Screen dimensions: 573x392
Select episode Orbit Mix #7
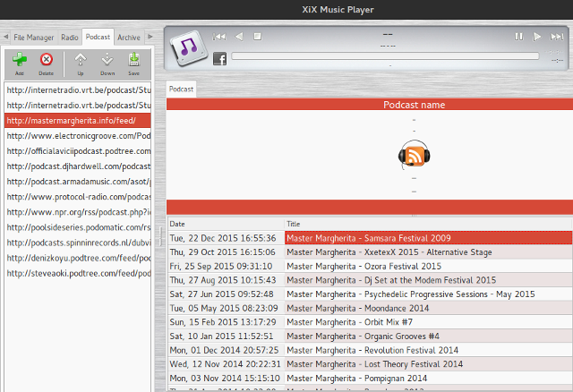click(428, 322)
